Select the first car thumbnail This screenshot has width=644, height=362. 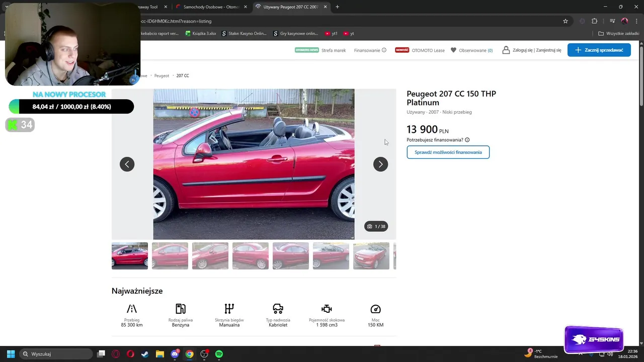pyautogui.click(x=130, y=256)
